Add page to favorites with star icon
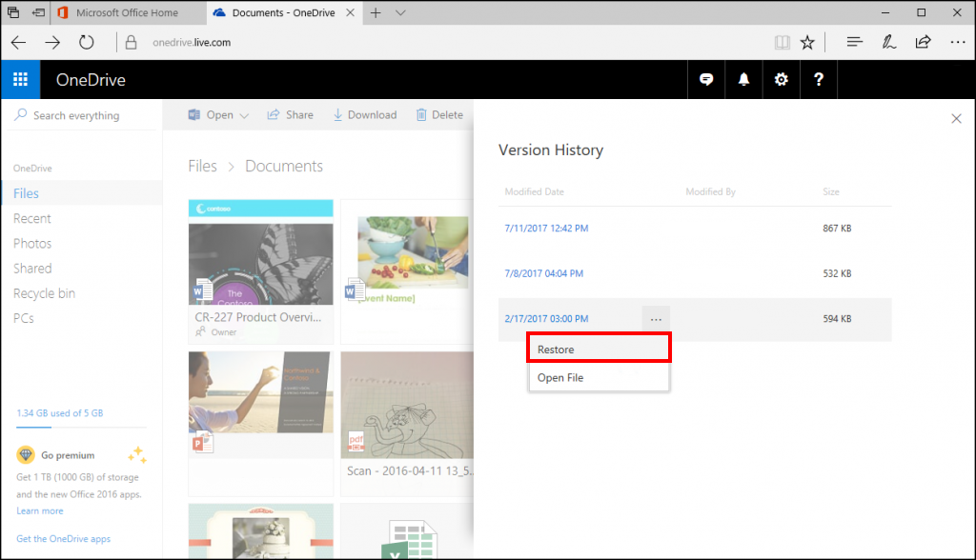This screenshot has width=976, height=560. point(807,42)
